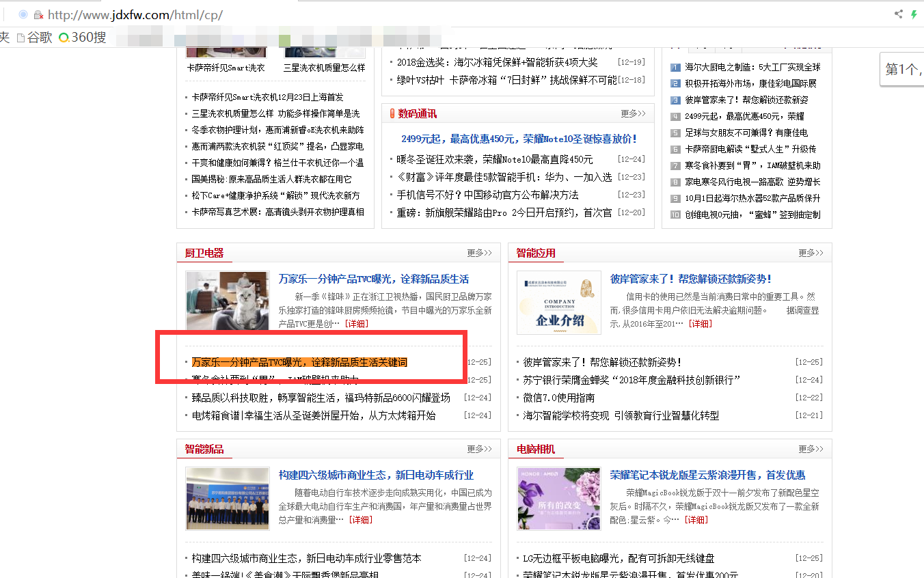Click the insecure site lock icon

tap(38, 14)
